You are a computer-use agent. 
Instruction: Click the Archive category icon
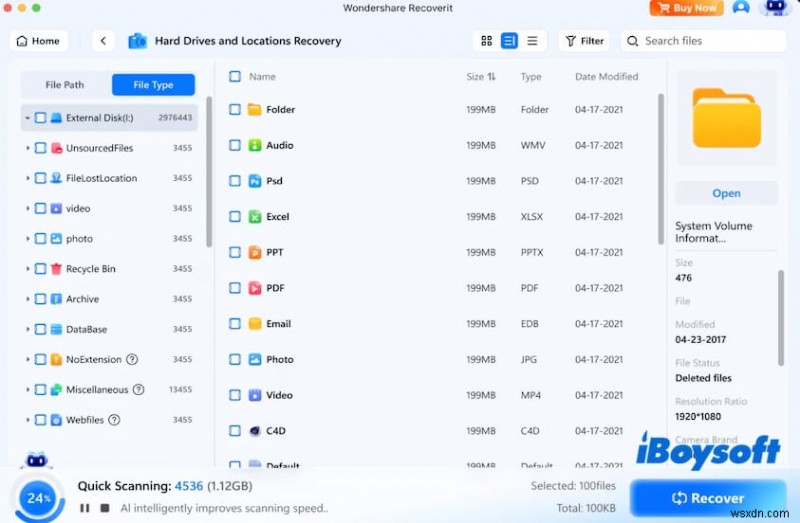click(56, 299)
